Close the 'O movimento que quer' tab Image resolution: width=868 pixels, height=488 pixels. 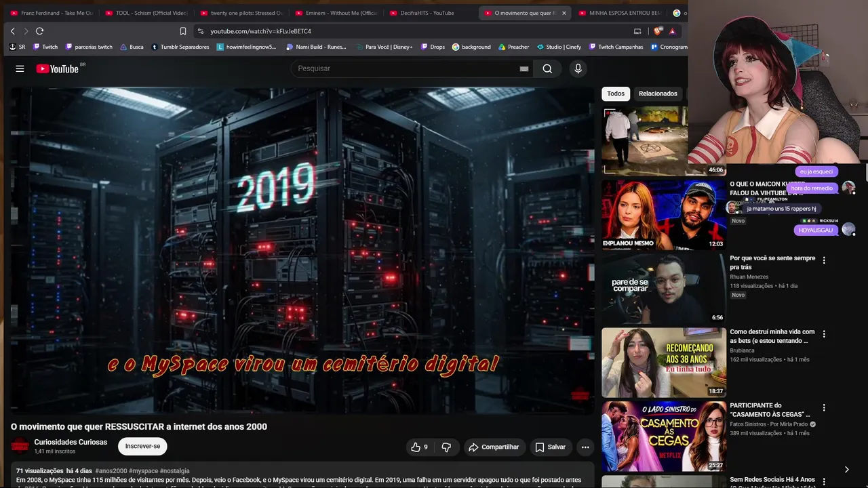click(564, 13)
